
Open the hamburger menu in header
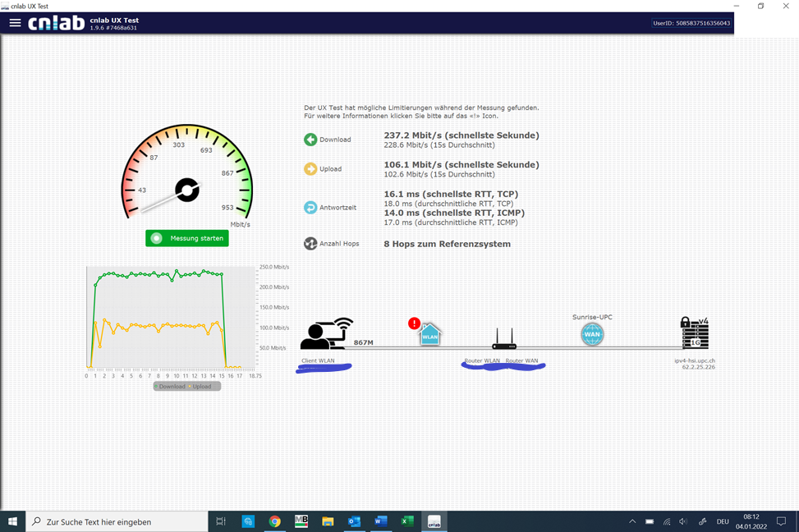pyautogui.click(x=15, y=23)
